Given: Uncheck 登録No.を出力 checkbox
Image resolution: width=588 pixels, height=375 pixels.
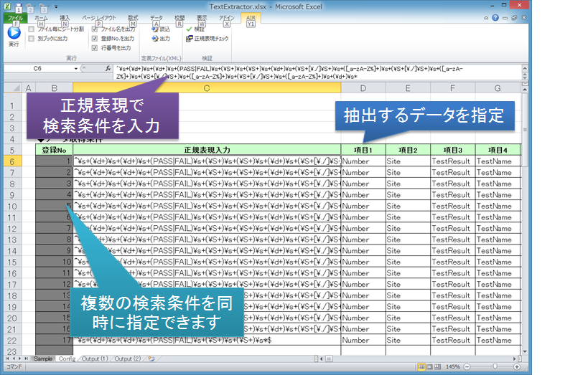Looking at the screenshot, I should [95, 38].
